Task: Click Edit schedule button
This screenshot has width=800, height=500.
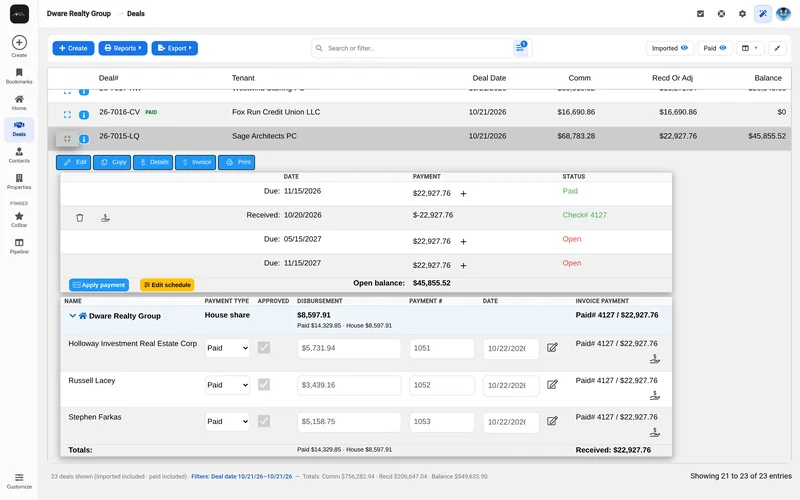Action: tap(167, 285)
